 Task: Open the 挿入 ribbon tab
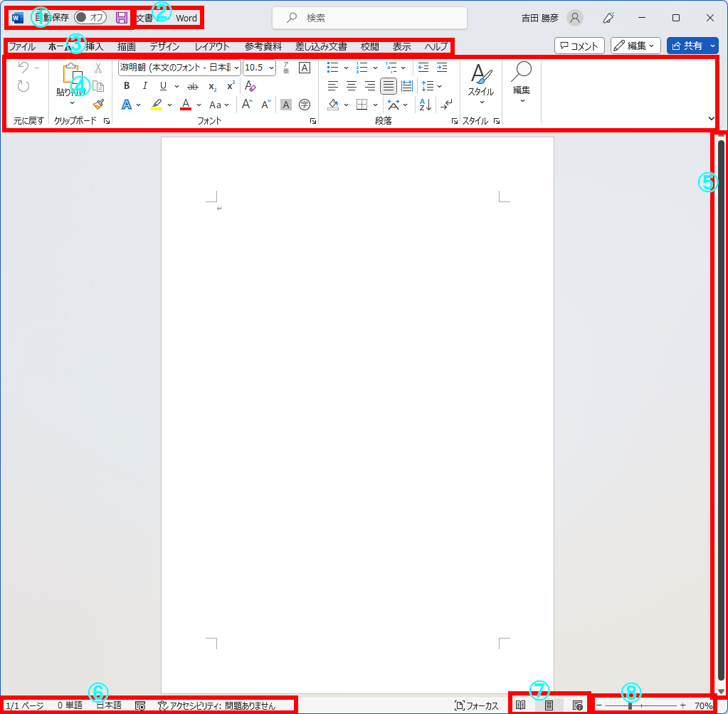[x=94, y=46]
